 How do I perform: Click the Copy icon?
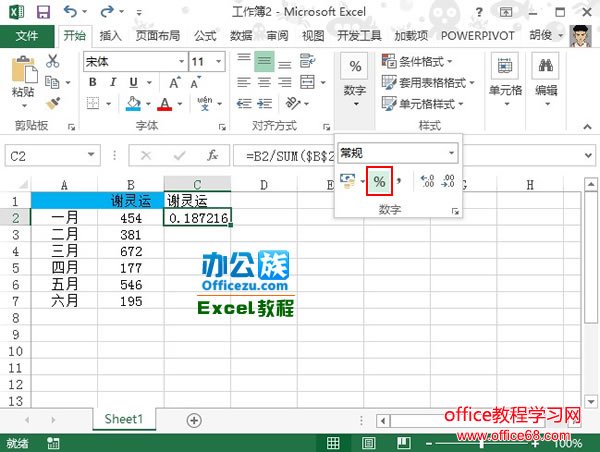52,82
